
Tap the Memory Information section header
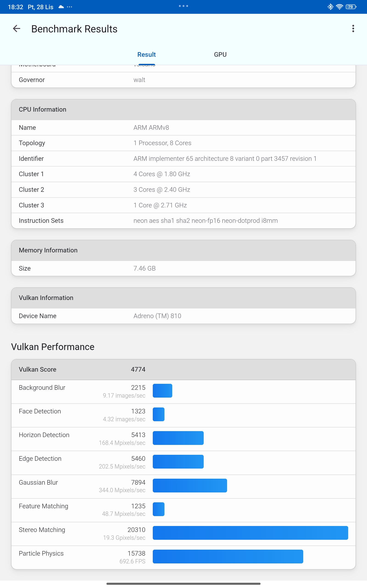coord(183,250)
